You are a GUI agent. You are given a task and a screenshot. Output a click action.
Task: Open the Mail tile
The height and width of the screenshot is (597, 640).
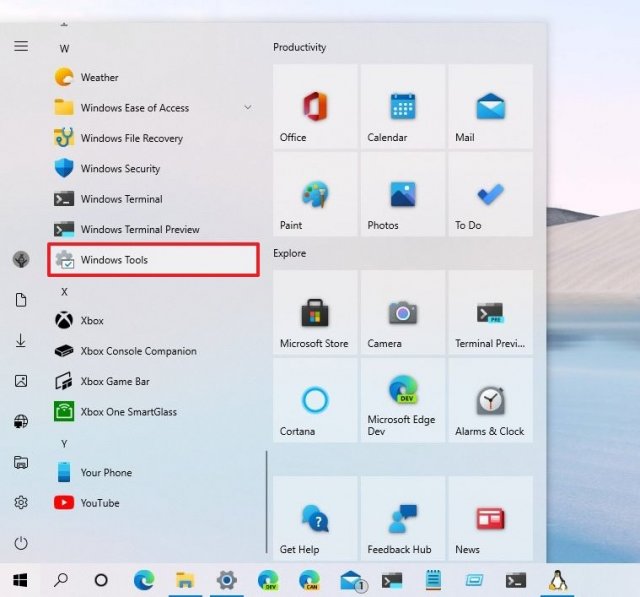(x=491, y=107)
